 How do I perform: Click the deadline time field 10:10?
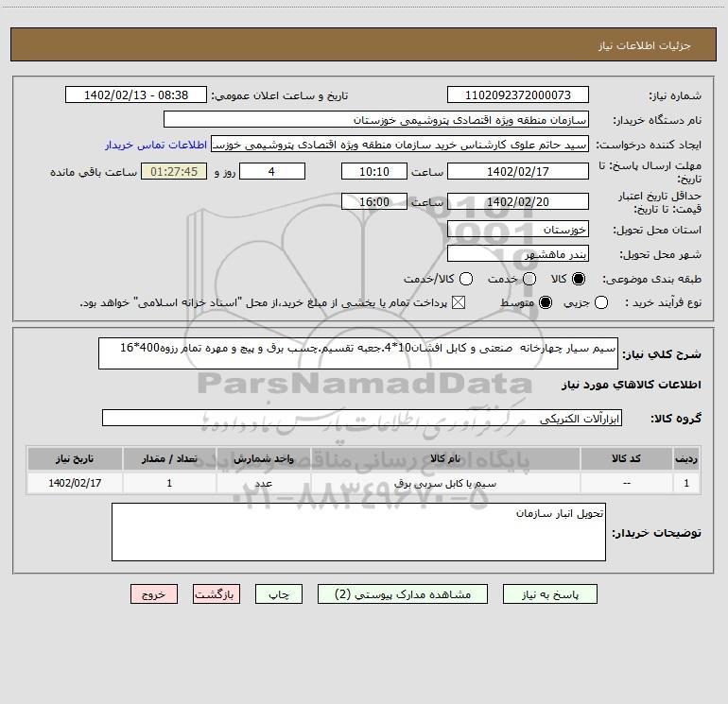374,171
